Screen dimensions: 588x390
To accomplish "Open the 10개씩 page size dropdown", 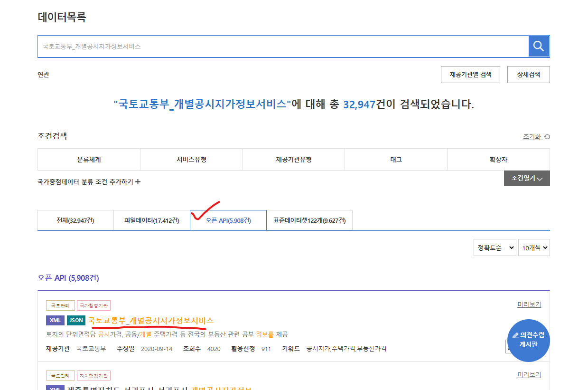I will pyautogui.click(x=534, y=247).
